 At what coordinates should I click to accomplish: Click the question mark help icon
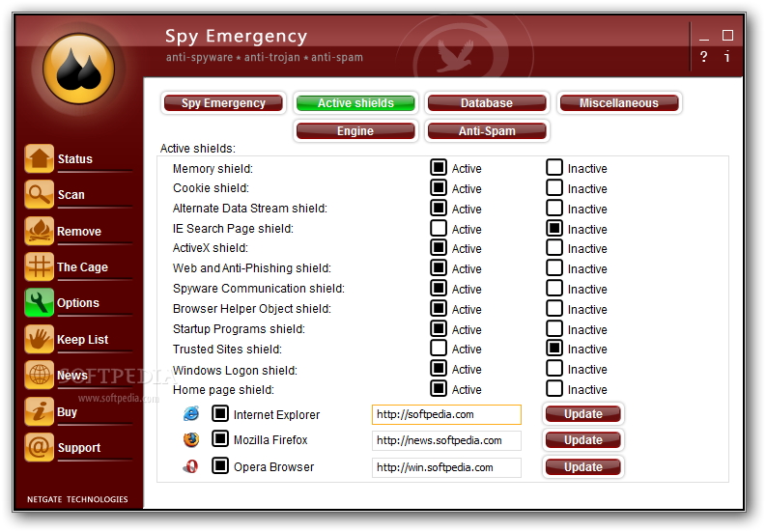(x=703, y=57)
